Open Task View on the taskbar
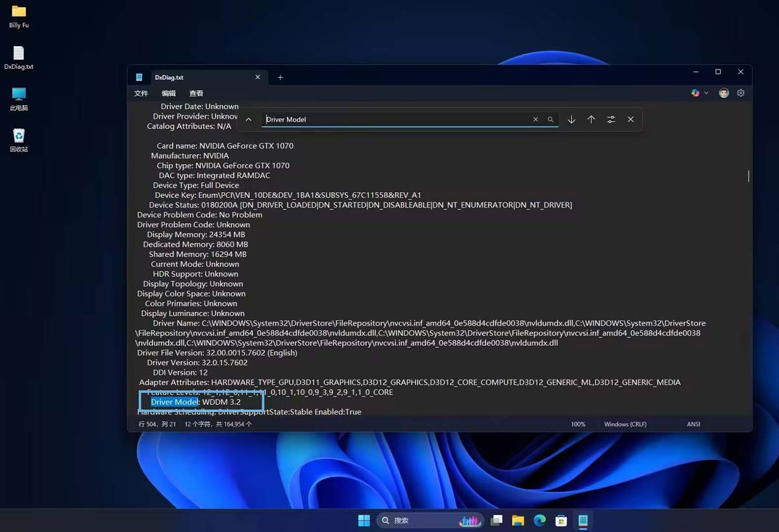The width and height of the screenshot is (779, 532). pyautogui.click(x=497, y=520)
